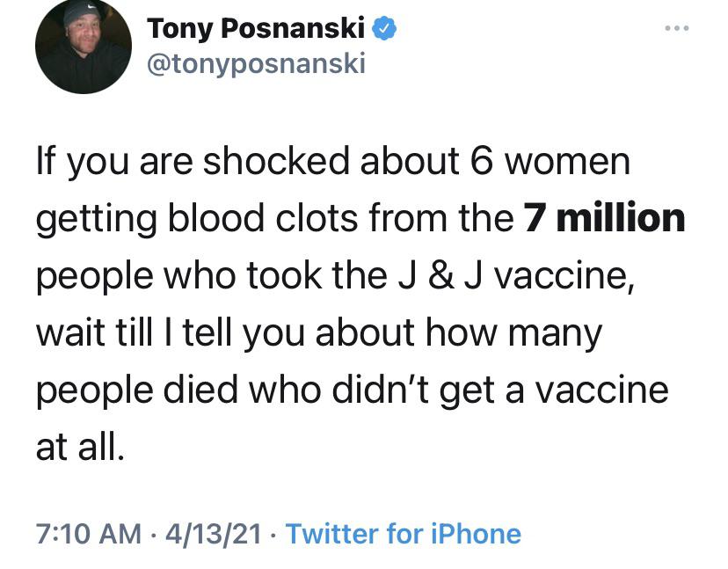Screen dimensions: 728x569
Task: Click the Tony Posnanski display name
Action: 256,29
